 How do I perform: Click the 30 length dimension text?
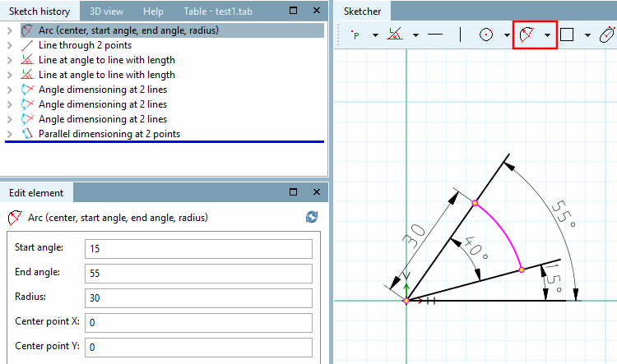pos(415,236)
